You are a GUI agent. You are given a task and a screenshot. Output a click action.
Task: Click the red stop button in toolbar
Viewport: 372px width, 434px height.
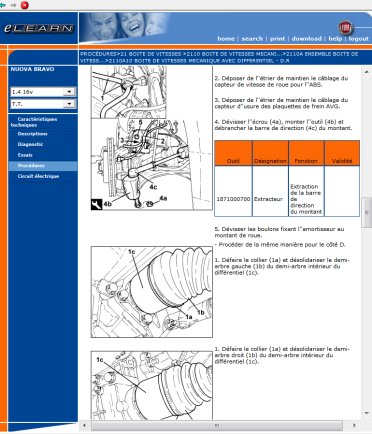click(25, 5)
